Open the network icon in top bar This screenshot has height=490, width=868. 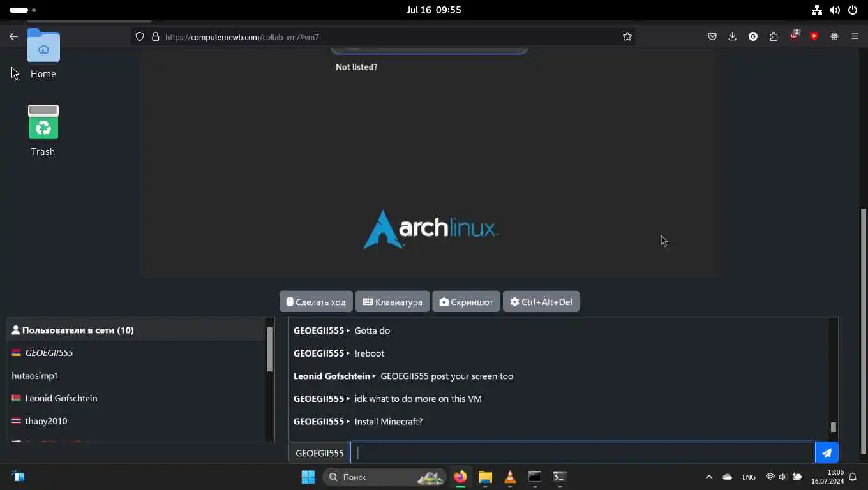point(817,10)
